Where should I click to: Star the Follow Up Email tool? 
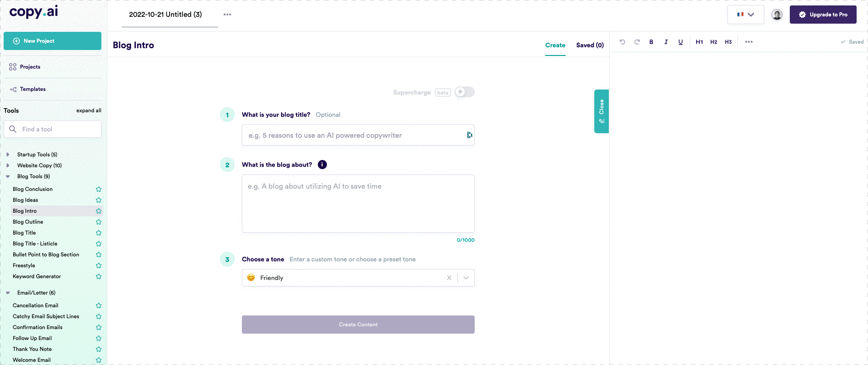[x=99, y=338]
